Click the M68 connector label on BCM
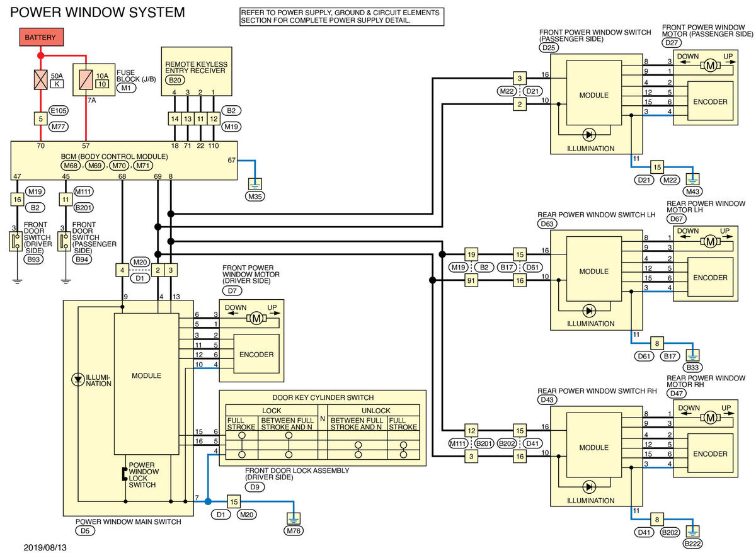 pyautogui.click(x=71, y=166)
